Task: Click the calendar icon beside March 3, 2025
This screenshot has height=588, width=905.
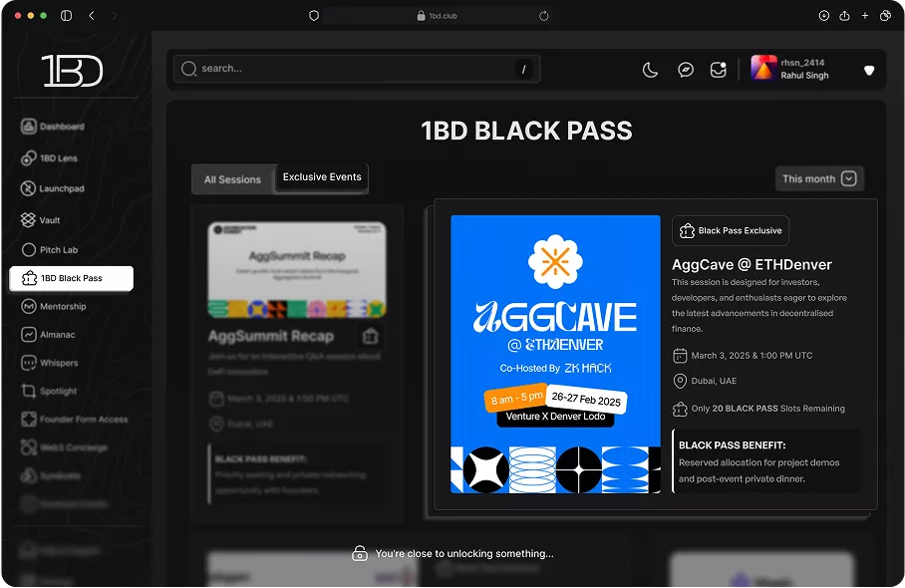Action: click(680, 356)
